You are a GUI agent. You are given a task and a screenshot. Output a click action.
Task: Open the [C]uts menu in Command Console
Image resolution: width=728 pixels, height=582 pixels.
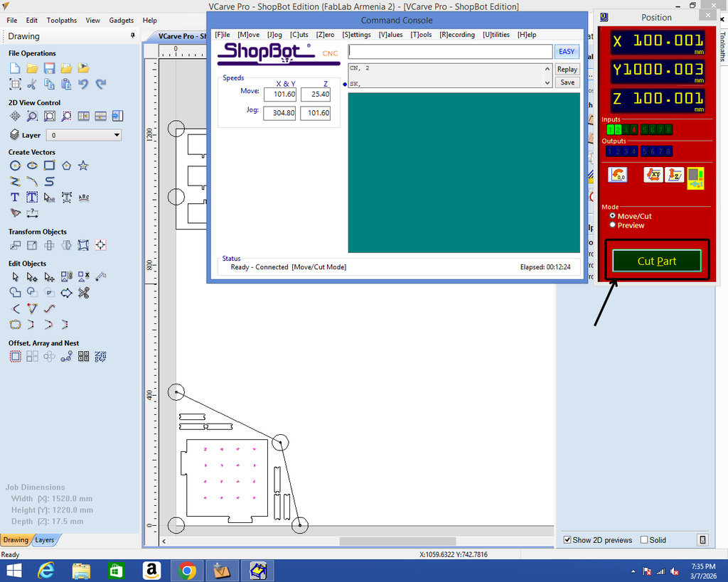299,35
